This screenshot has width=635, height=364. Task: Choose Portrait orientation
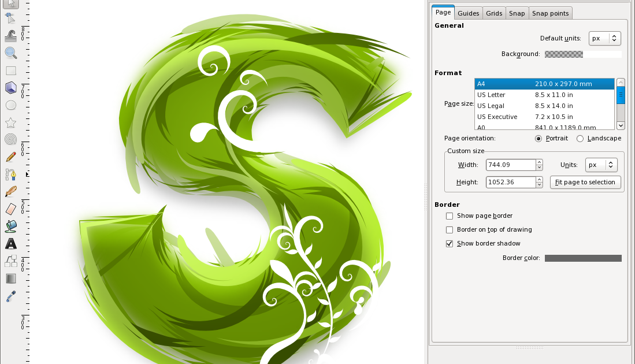coord(538,139)
